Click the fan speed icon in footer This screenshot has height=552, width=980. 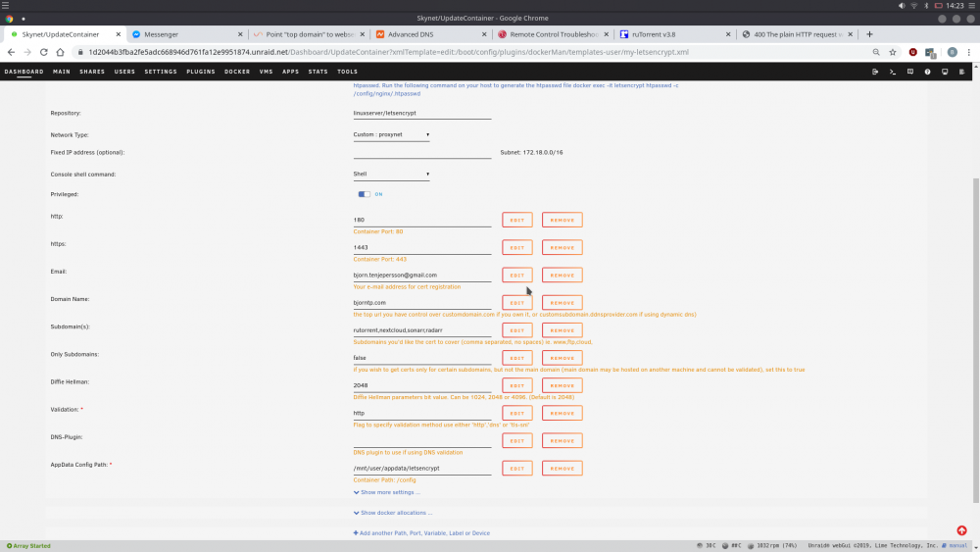[x=751, y=546]
